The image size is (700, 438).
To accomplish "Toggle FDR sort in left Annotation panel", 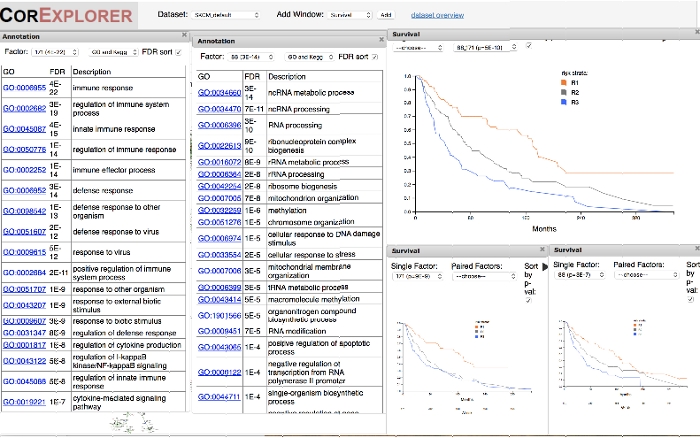I will [x=178, y=50].
